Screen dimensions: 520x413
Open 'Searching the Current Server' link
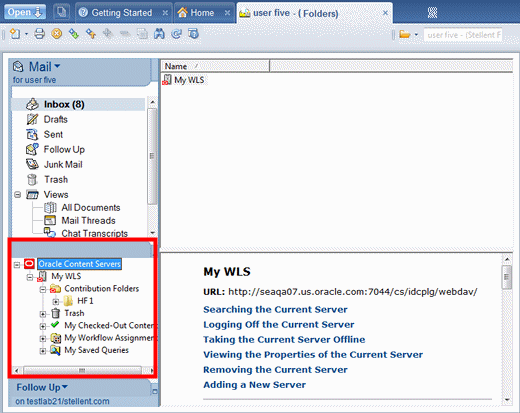point(275,310)
